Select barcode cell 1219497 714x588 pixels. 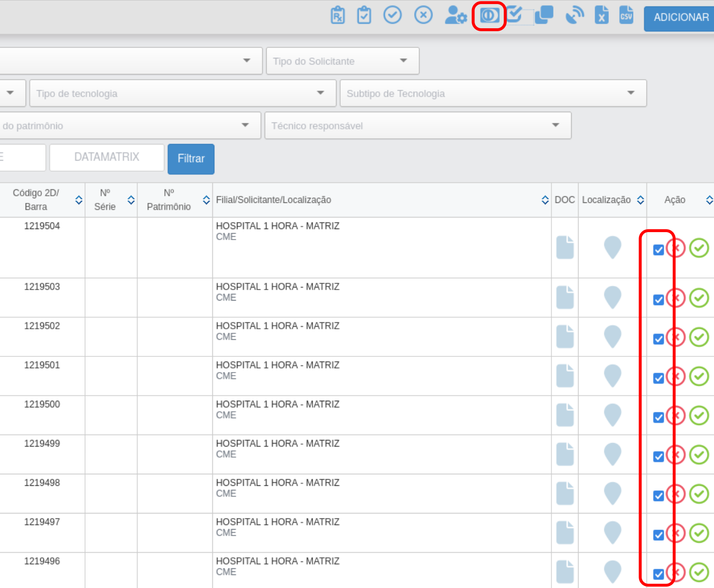pos(42,522)
